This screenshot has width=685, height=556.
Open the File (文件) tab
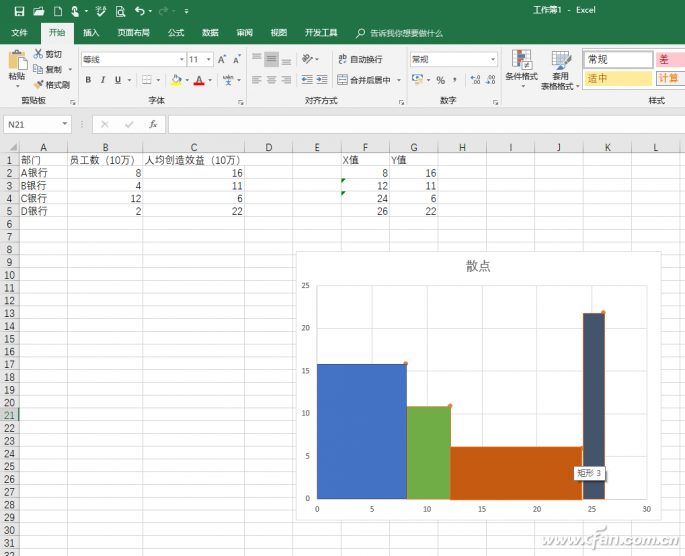19,33
